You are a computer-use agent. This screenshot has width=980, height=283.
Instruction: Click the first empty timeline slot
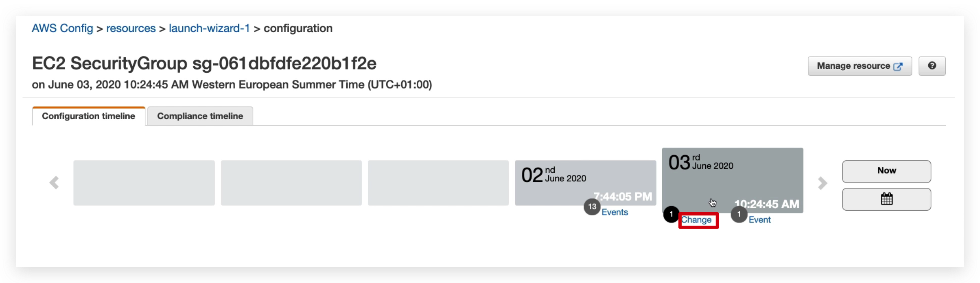(144, 183)
